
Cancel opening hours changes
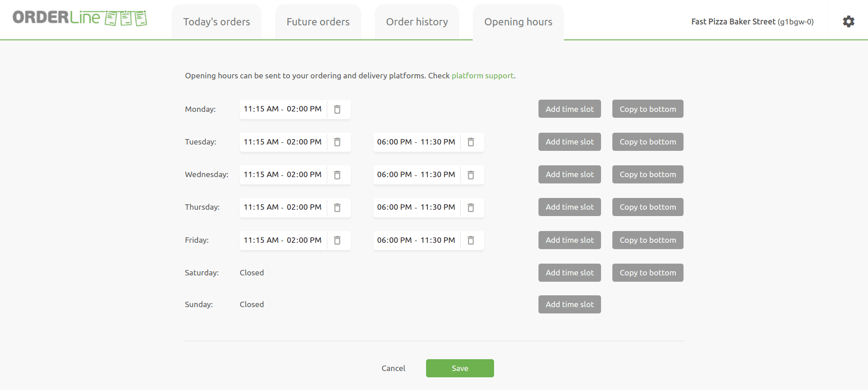tap(393, 368)
